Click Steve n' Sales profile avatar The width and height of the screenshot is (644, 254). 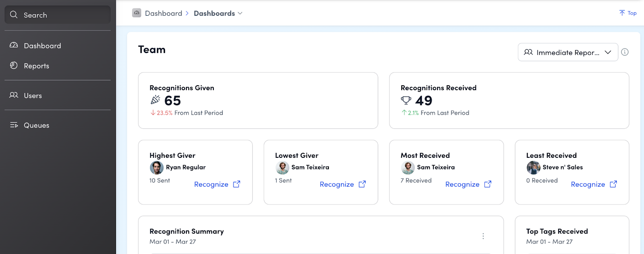[533, 167]
